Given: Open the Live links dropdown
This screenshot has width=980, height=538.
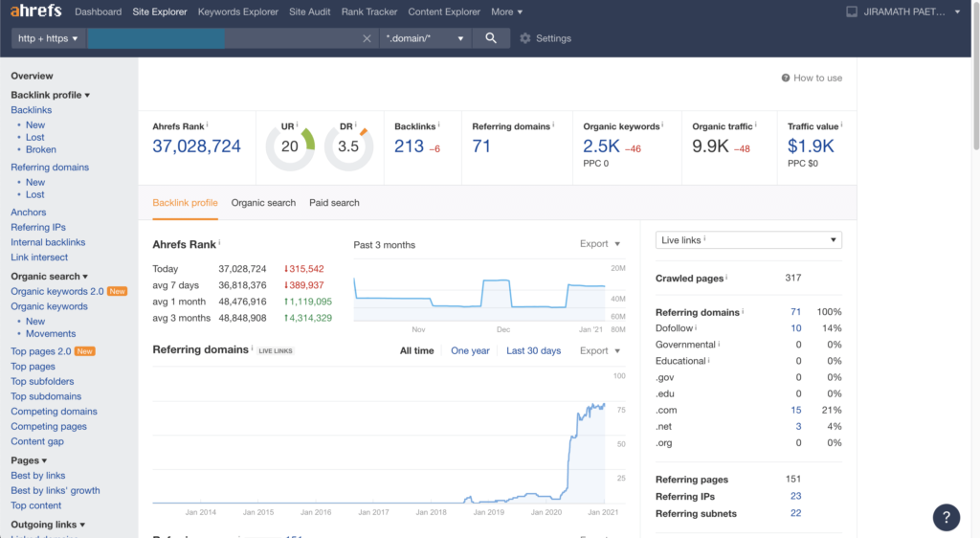Looking at the screenshot, I should click(x=748, y=240).
